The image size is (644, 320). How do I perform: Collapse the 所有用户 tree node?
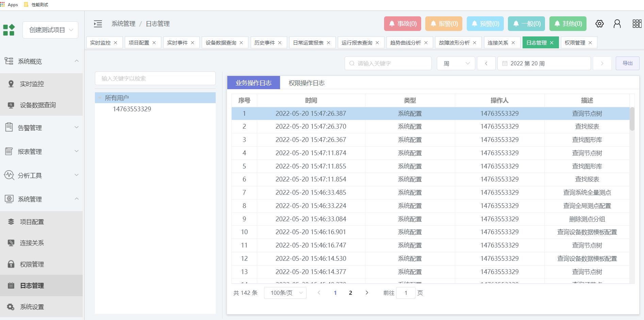click(100, 98)
